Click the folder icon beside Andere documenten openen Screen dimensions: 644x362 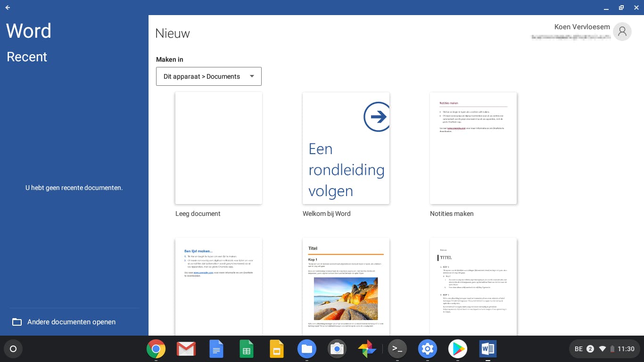click(x=17, y=322)
